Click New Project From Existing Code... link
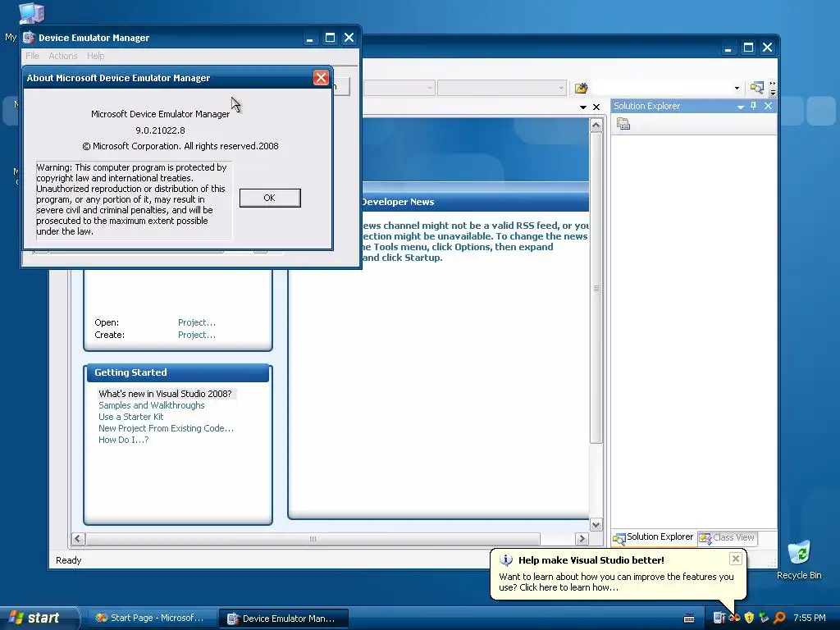The height and width of the screenshot is (630, 840). coord(166,428)
